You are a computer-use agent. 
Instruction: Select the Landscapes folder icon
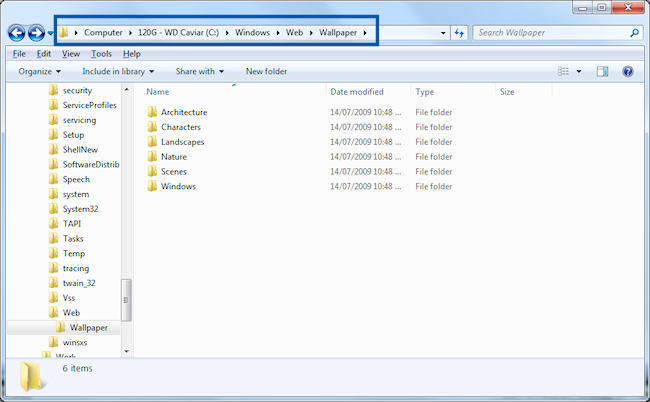[x=153, y=142]
